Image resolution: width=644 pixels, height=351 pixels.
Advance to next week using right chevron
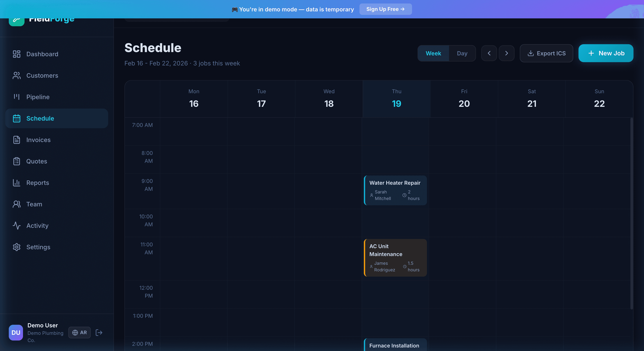point(507,53)
